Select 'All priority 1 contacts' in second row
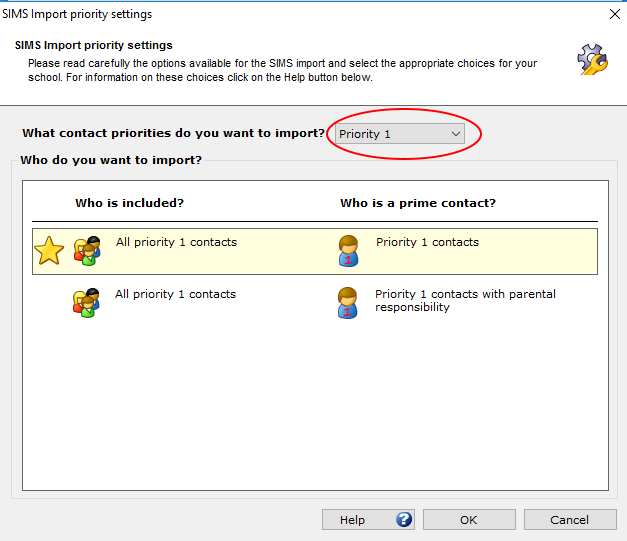 176,294
